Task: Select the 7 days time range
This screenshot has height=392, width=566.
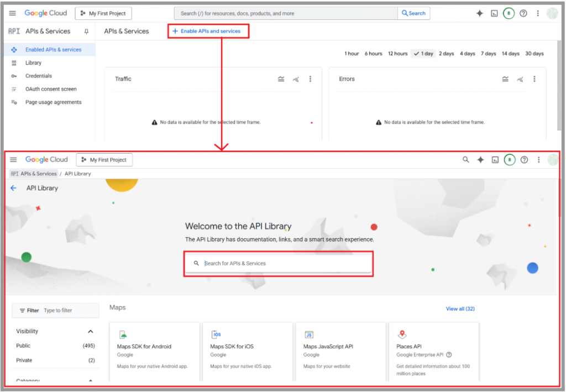Action: pos(488,54)
